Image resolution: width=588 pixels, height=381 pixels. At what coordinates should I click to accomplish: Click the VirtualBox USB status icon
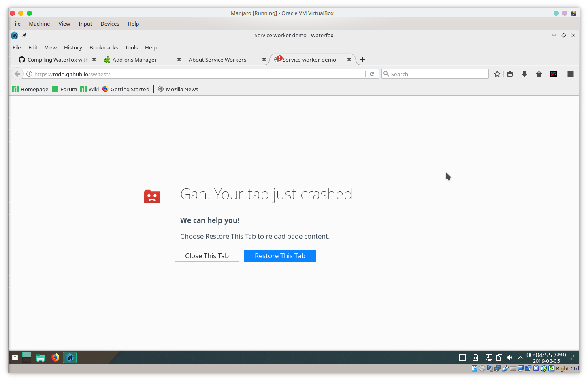click(x=505, y=368)
